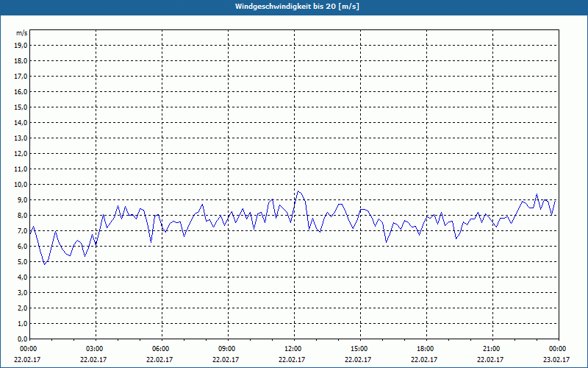The width and height of the screenshot is (588, 368).
Task: Click the 22.02.17 date under 03:00
Action: click(93, 359)
